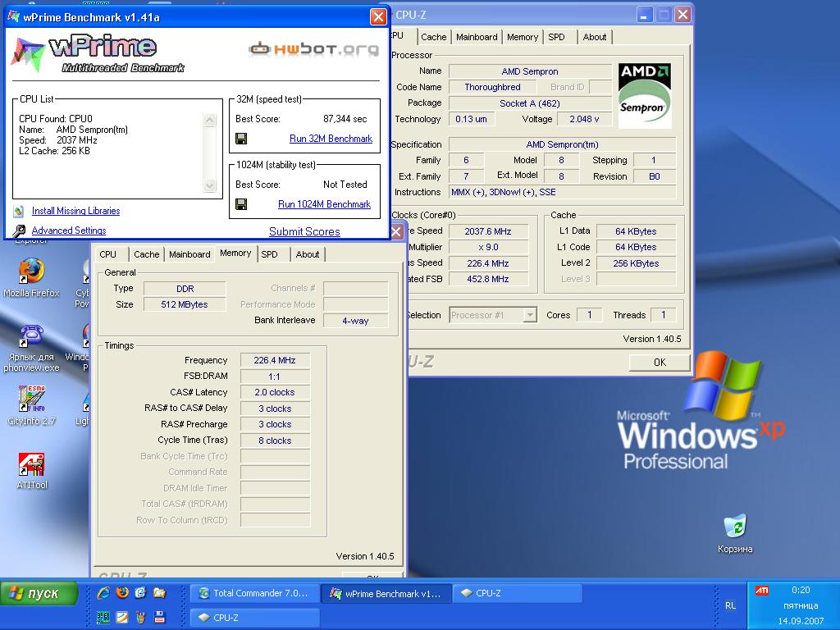Viewport: 840px width, 630px height.
Task: Click the Install Missing Libraries icon
Action: [19, 211]
